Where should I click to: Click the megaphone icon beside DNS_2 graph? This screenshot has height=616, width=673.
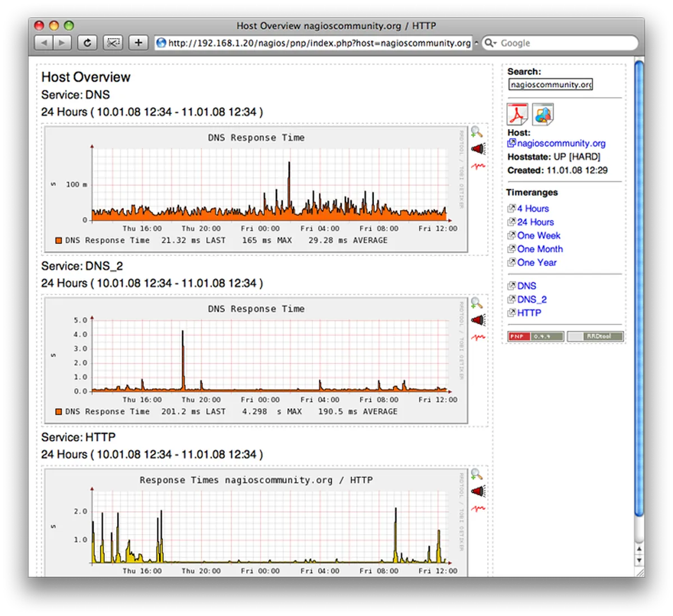(x=478, y=320)
